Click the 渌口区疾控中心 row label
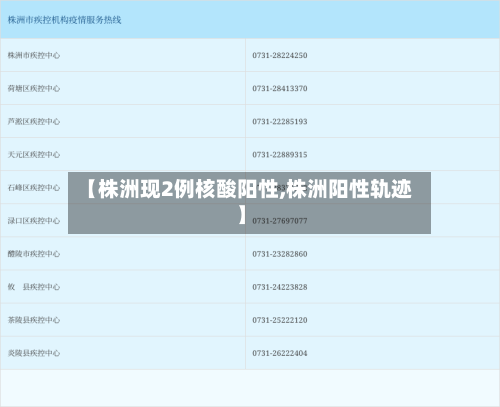The width and height of the screenshot is (500, 407). click(x=34, y=221)
